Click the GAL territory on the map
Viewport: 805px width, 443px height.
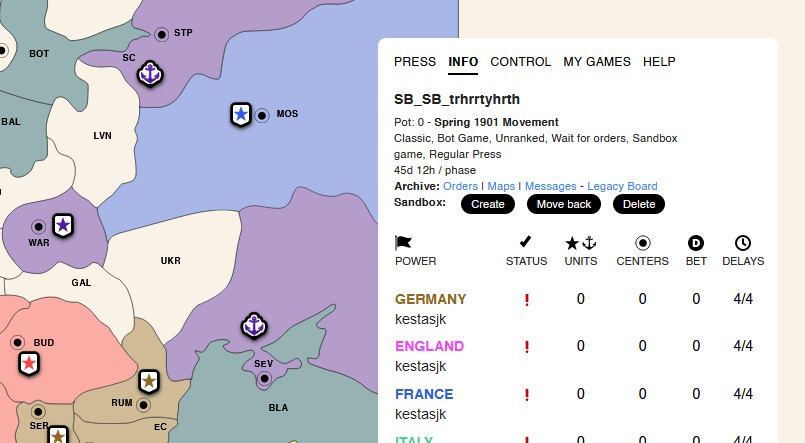pos(81,283)
